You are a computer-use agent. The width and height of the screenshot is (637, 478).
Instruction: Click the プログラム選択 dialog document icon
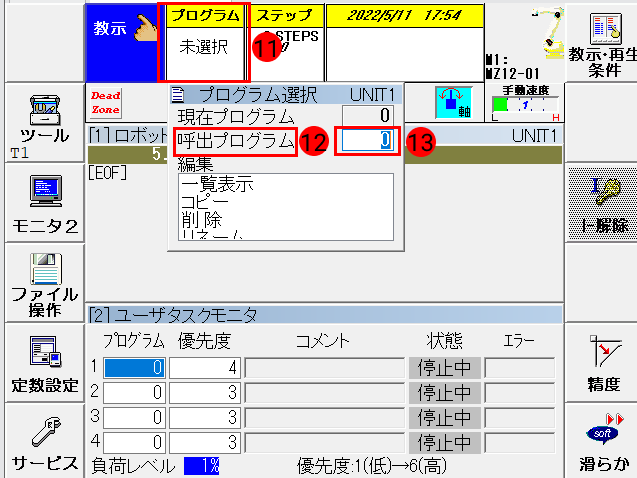coord(177,95)
